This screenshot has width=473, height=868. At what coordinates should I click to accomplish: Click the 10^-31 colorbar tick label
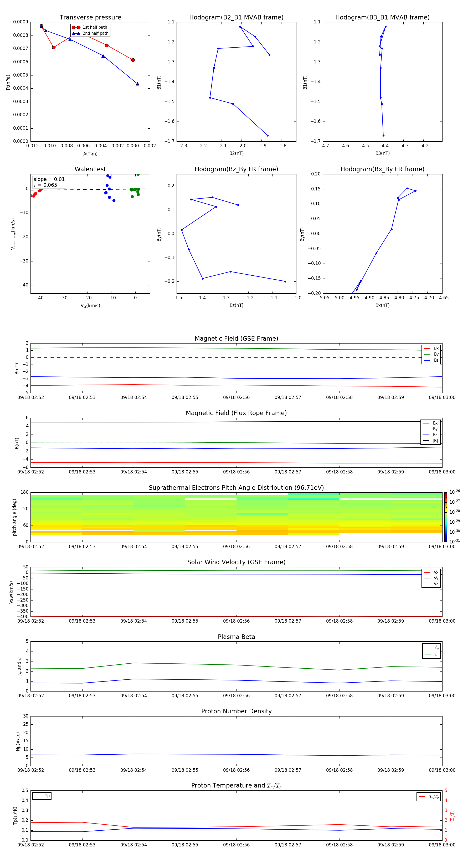[x=455, y=542]
